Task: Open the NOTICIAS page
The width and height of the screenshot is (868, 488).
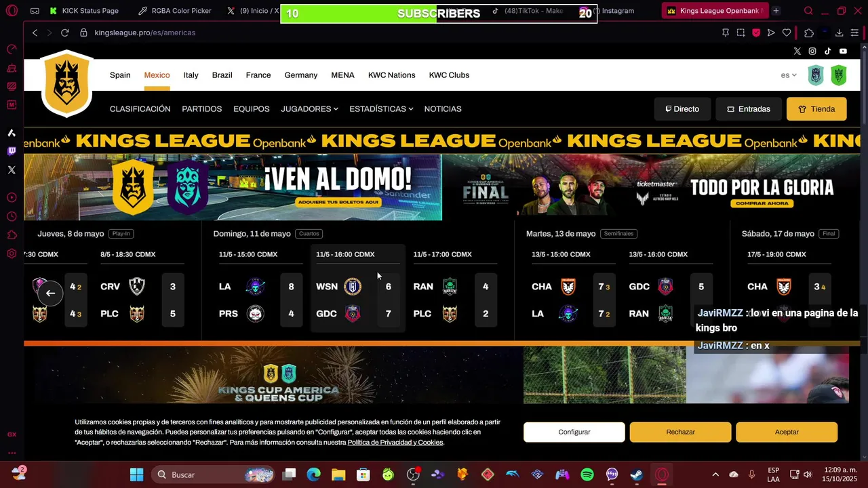Action: [x=443, y=108]
